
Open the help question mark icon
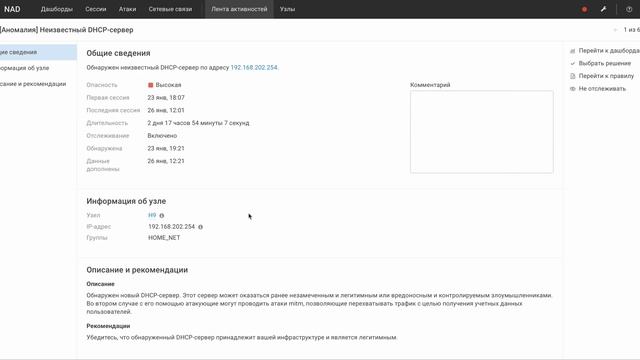click(x=629, y=9)
